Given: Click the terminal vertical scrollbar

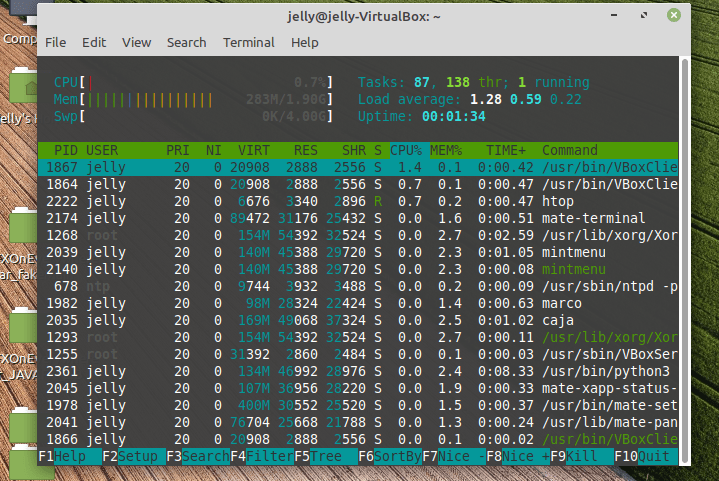Looking at the screenshot, I should coord(685,260).
